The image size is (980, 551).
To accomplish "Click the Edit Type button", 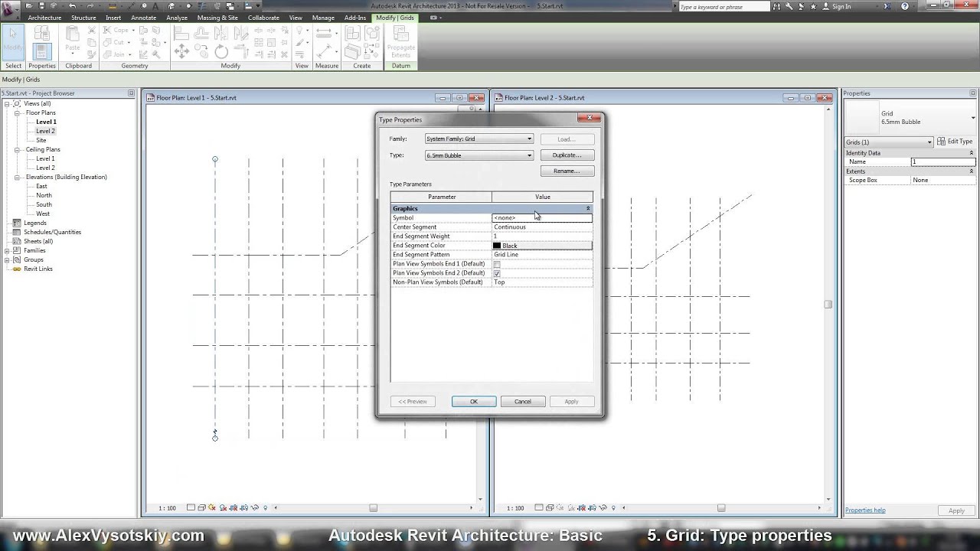I will [x=955, y=142].
